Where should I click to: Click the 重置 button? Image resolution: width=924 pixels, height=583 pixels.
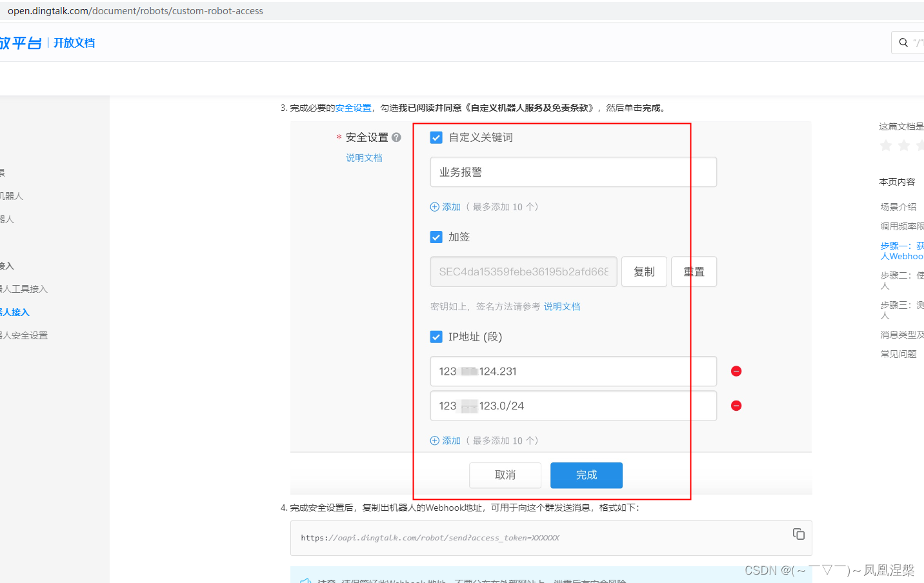(x=694, y=272)
